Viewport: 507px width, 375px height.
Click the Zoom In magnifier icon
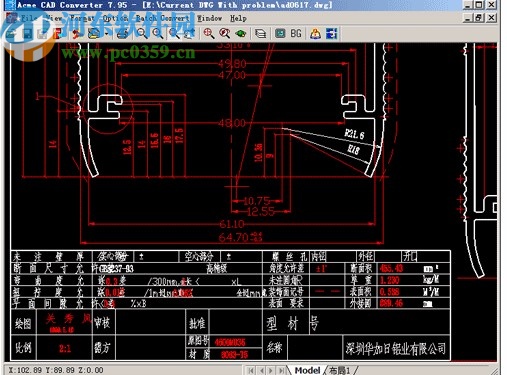point(158,34)
